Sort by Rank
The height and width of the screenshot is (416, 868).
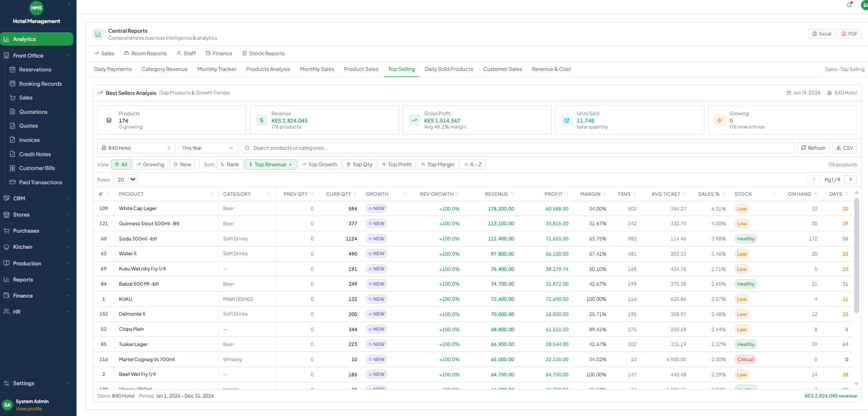230,164
